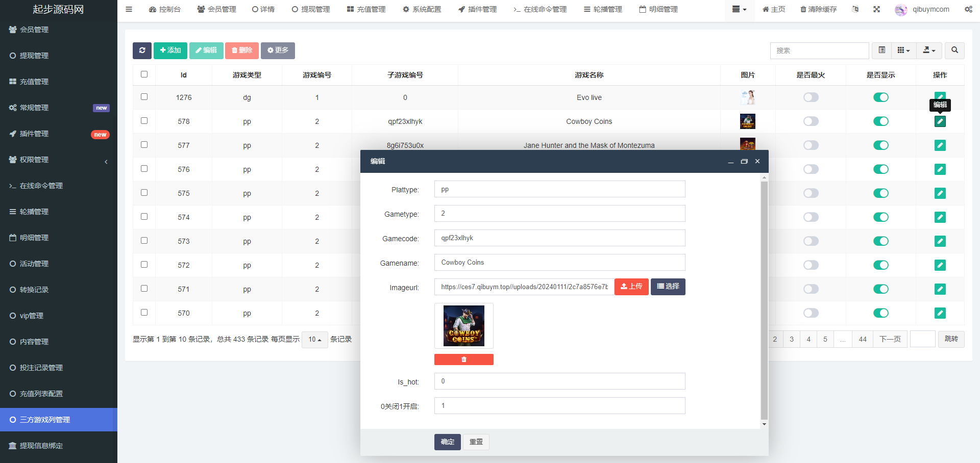Click the edit pencil icon for row 571
This screenshot has width=980, height=463.
(x=940, y=289)
